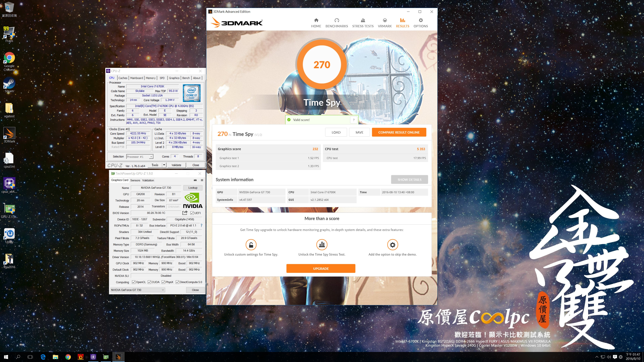This screenshot has height=362, width=644.
Task: Open File Explorer from taskbar
Action: [x=56, y=357]
